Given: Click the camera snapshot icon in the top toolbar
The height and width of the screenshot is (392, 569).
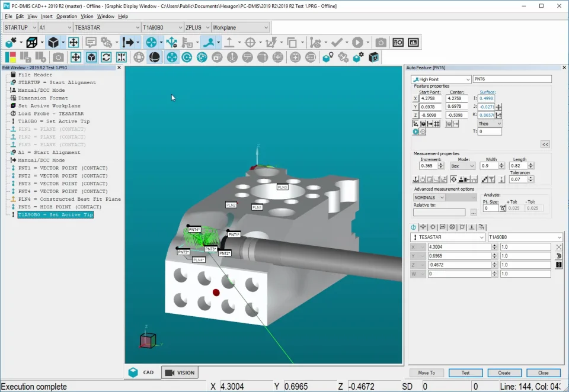Looking at the screenshot, I should click(381, 43).
